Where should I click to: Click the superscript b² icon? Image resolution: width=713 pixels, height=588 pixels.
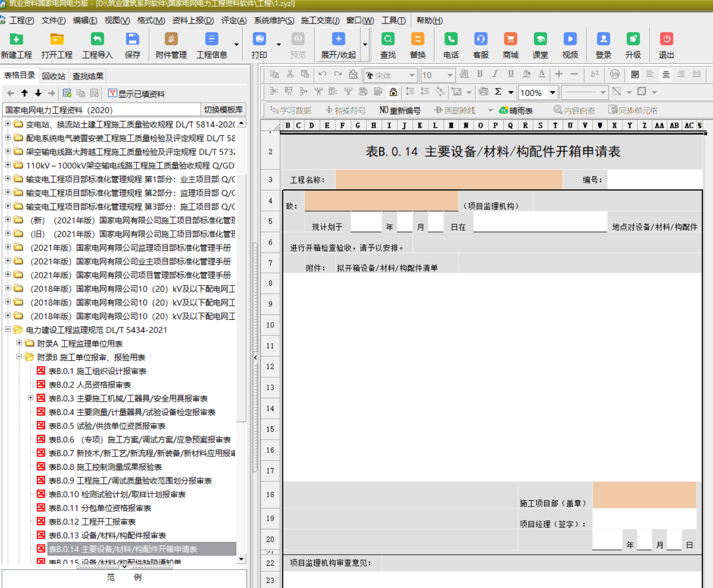[x=594, y=74]
